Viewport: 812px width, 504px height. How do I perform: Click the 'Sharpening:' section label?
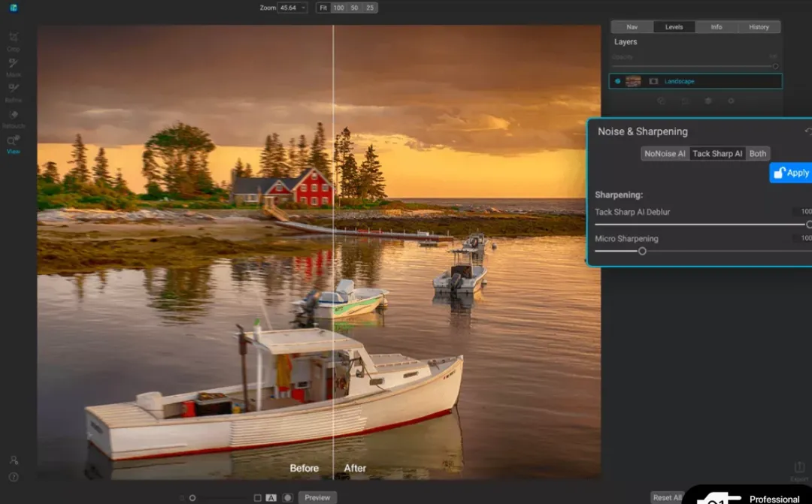pyautogui.click(x=619, y=195)
